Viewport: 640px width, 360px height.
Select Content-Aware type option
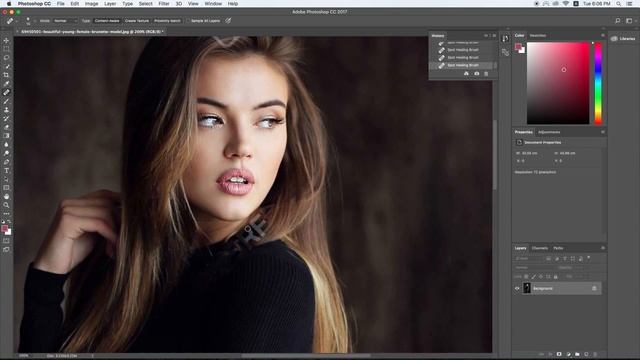tap(107, 21)
